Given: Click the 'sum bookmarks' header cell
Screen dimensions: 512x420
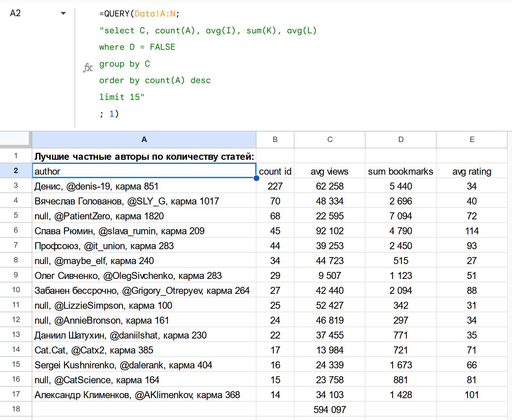Looking at the screenshot, I should [x=401, y=171].
